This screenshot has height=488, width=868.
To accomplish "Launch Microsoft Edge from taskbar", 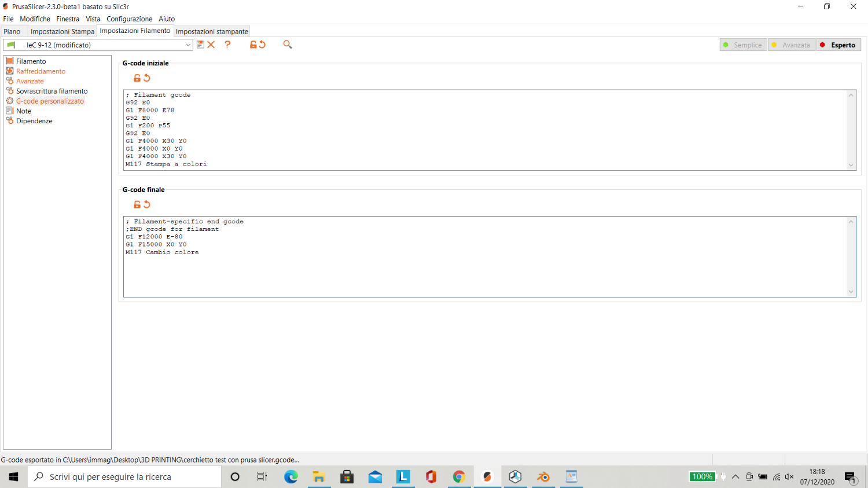I will point(290,477).
